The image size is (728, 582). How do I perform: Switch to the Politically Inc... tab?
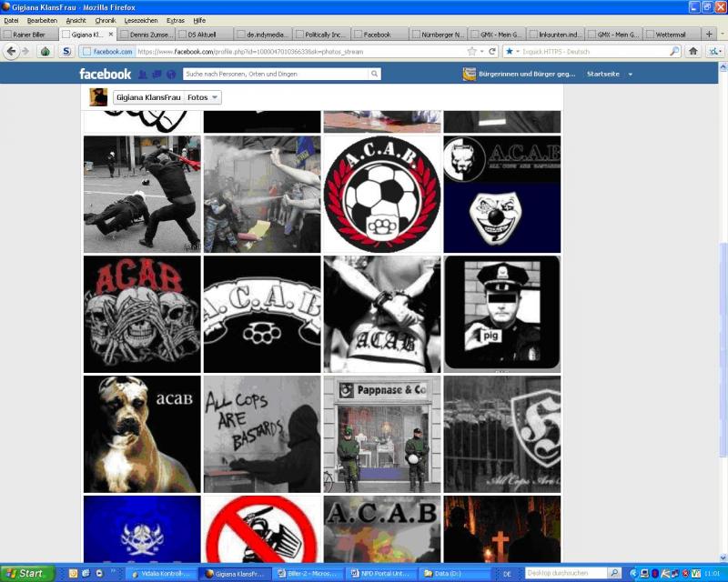(x=321, y=35)
